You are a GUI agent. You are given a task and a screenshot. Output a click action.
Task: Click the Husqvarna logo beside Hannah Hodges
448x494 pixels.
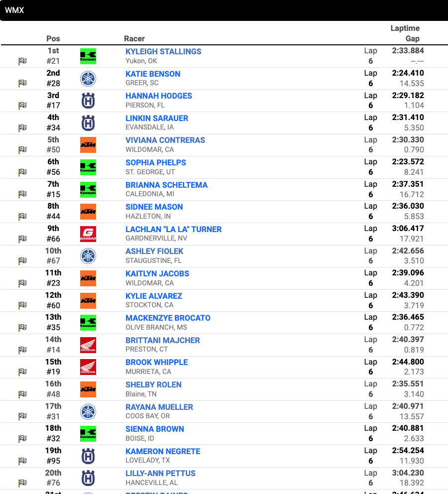click(88, 100)
